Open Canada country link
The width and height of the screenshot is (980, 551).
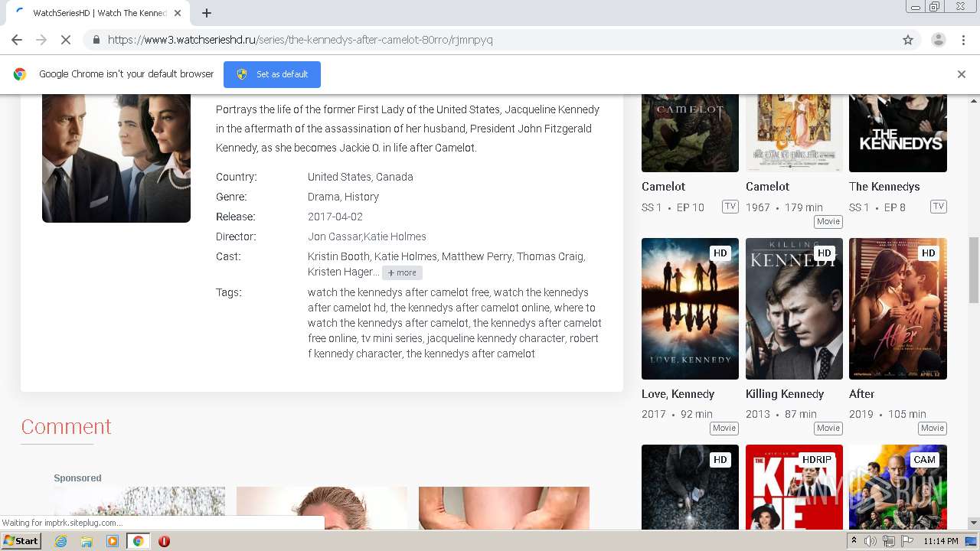[395, 177]
